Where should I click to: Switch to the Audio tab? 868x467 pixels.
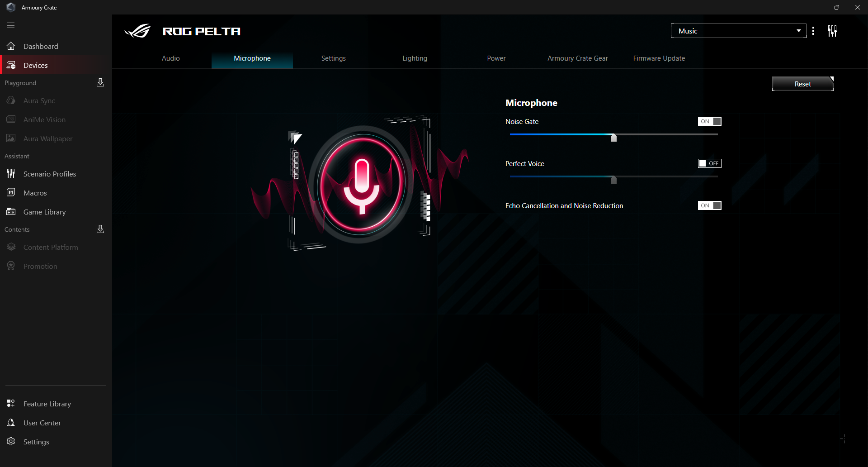[x=171, y=58]
